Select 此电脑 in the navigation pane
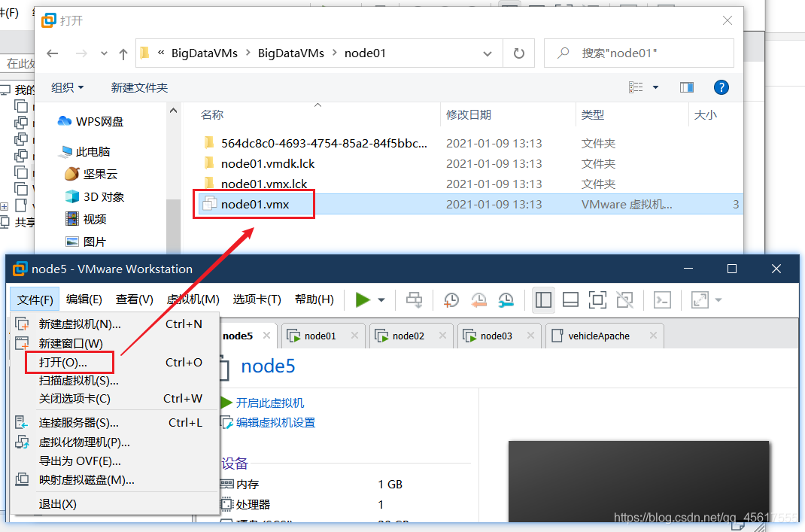Viewport: 805px width, 532px height. (x=85, y=152)
